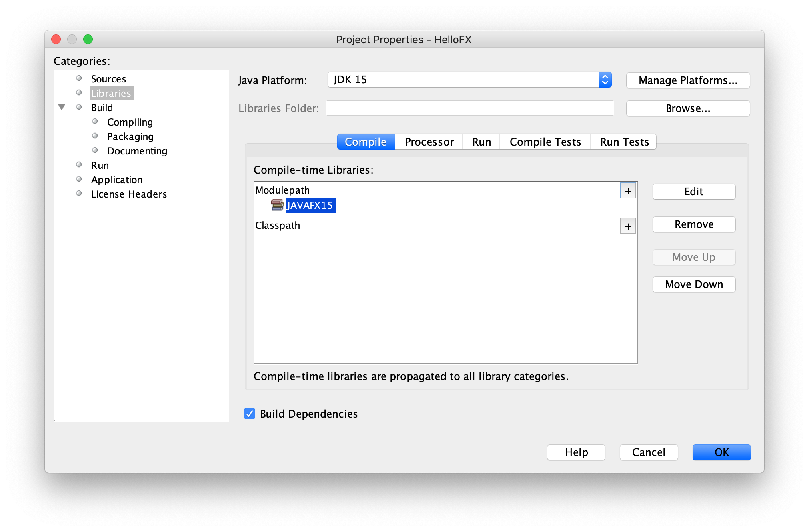Uncheck the Build Dependencies checkbox
Image resolution: width=809 pixels, height=532 pixels.
tap(250, 414)
